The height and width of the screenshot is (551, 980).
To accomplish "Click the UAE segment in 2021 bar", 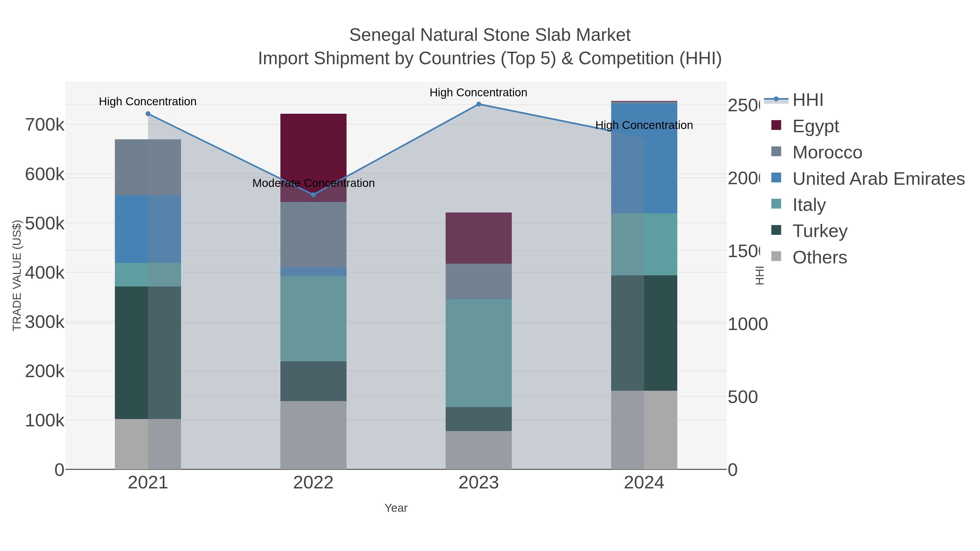I will click(x=148, y=229).
